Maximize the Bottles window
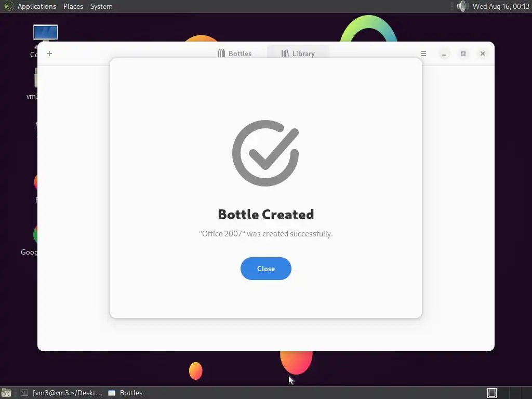The image size is (532, 399). tap(463, 54)
